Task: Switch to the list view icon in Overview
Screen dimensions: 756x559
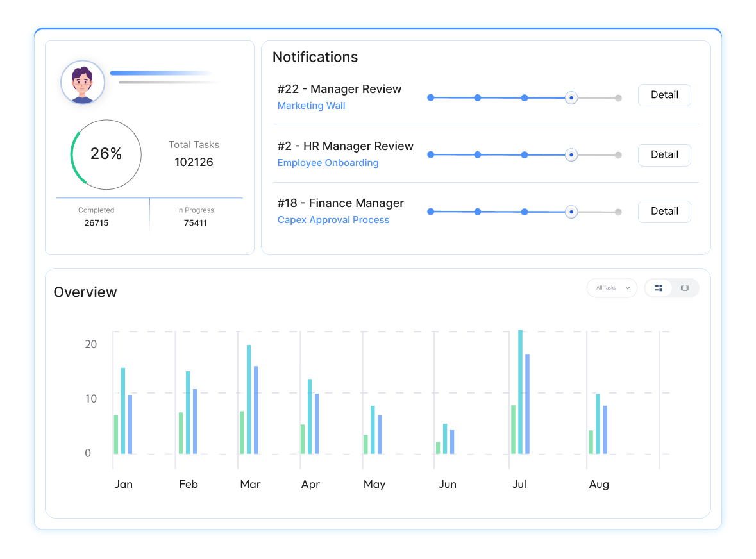Action: pyautogui.click(x=659, y=288)
